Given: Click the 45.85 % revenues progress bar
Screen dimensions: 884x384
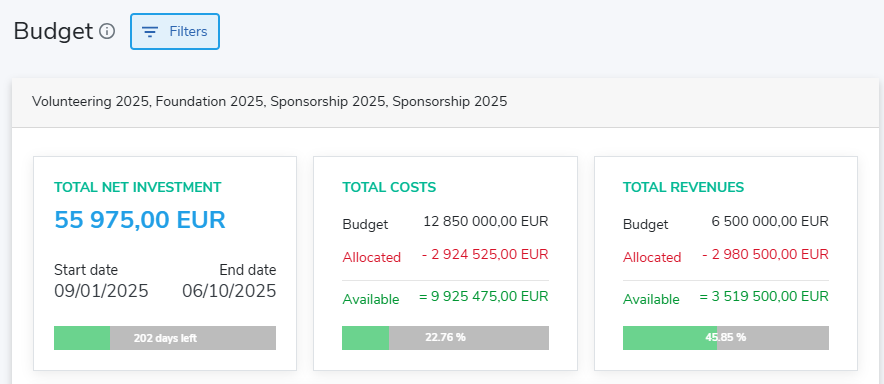Looking at the screenshot, I should [726, 338].
